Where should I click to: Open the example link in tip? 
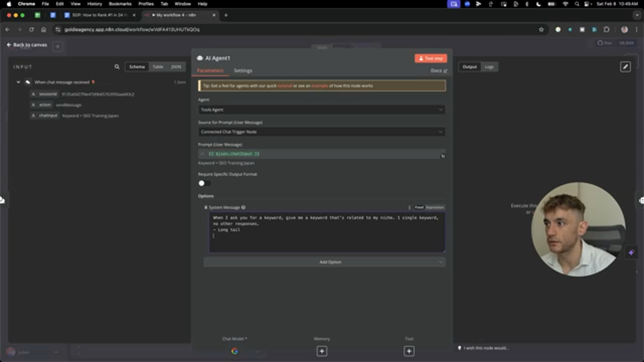pyautogui.click(x=319, y=85)
